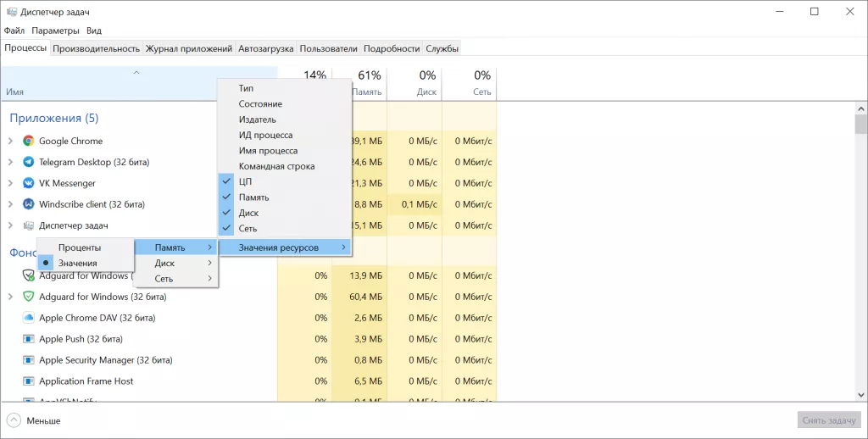868x439 pixels.
Task: Click the Telegram Desktop icon
Action: tap(28, 162)
